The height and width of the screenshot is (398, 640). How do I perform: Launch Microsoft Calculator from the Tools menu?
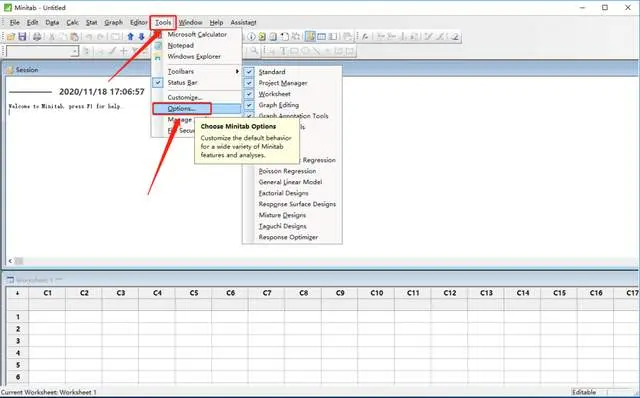click(197, 35)
